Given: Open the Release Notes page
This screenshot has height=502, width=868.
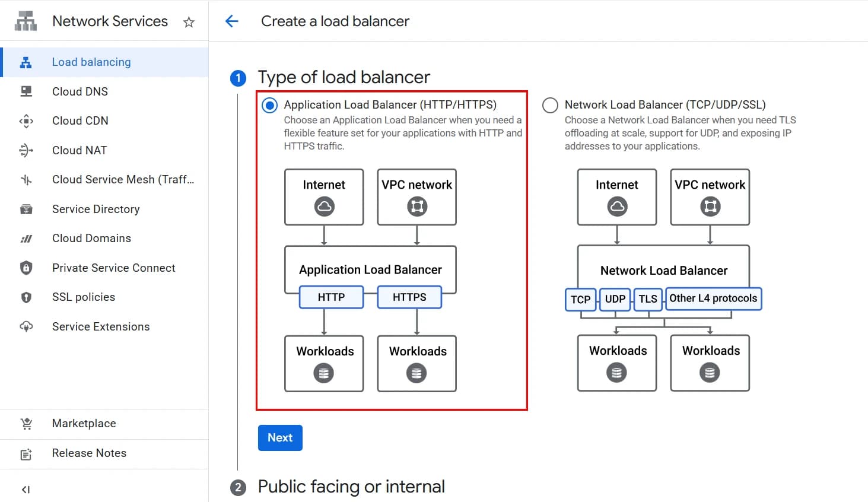Looking at the screenshot, I should pyautogui.click(x=88, y=453).
